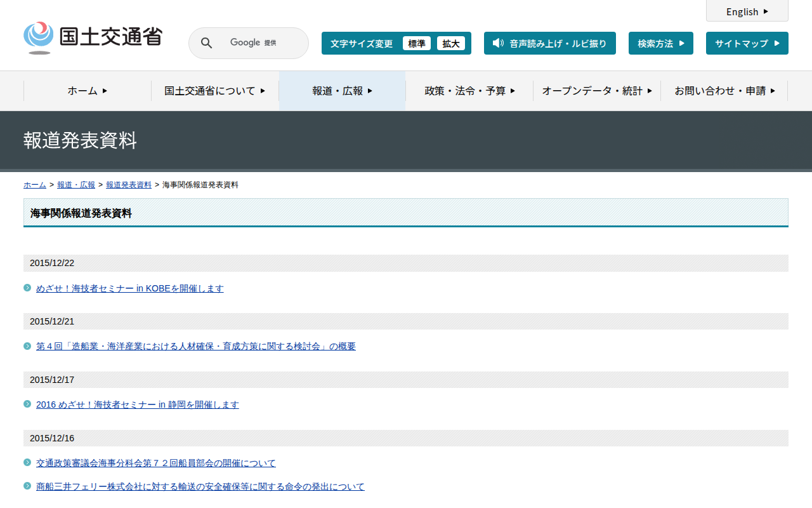This screenshot has width=812, height=508.
Task: Open the 報道・広報 navigation tab
Action: point(342,91)
